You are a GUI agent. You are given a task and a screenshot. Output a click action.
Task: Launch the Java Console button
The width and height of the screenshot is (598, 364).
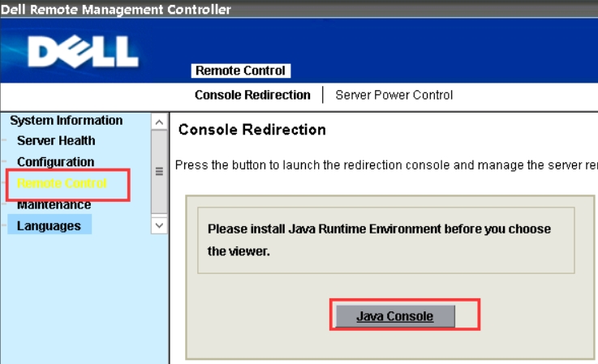point(395,316)
